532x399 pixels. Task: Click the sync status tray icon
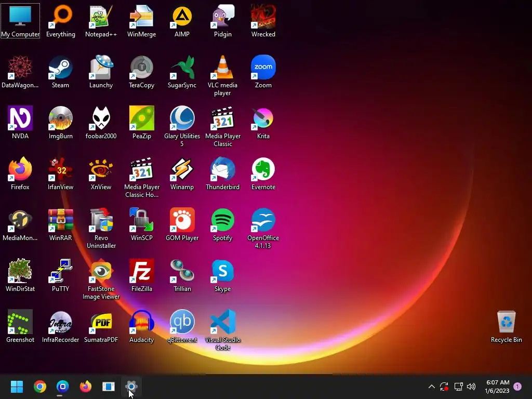(x=444, y=387)
